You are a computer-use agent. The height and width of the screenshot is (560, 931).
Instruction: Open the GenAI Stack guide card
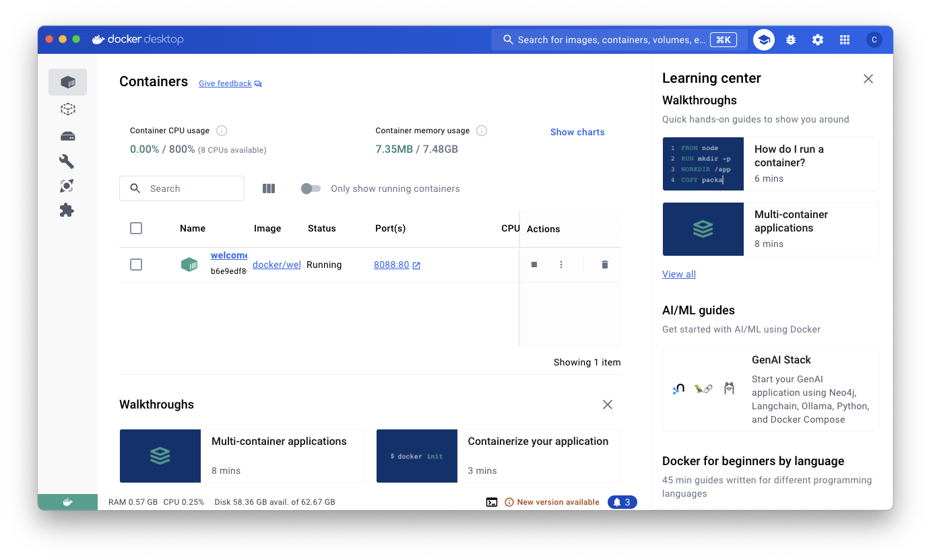point(771,389)
